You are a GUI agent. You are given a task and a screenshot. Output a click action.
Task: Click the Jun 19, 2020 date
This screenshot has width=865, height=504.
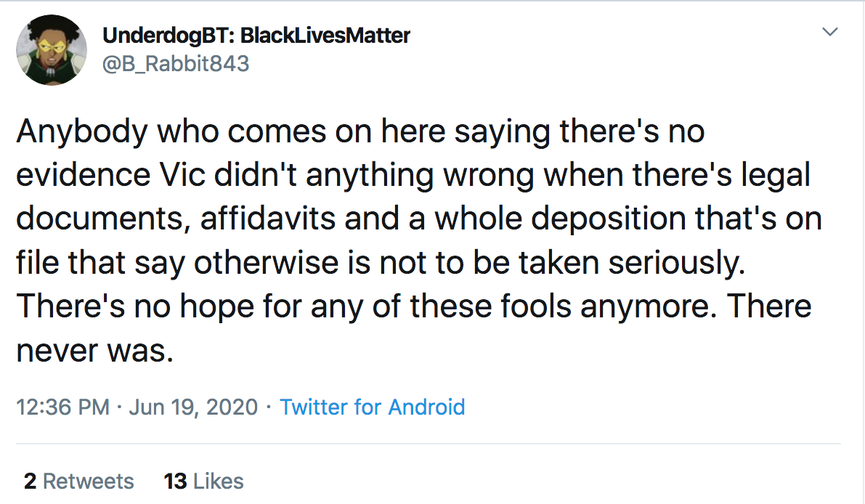coord(193,407)
